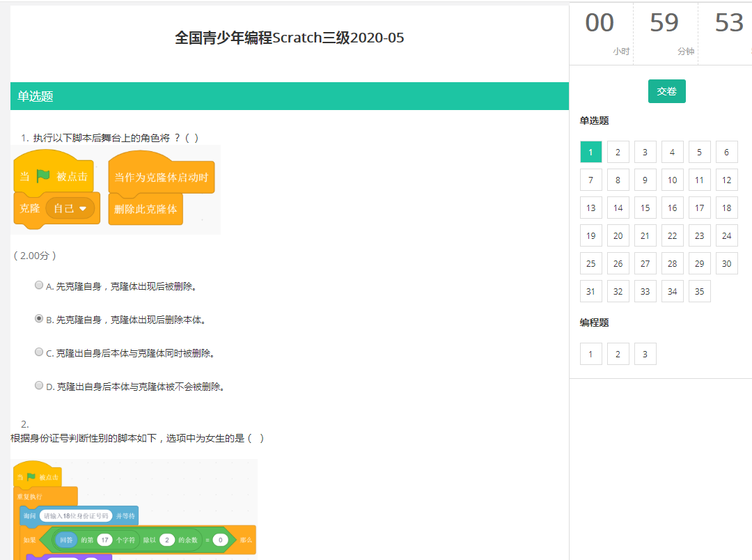Jump to single-choice question 31
This screenshot has width=752, height=560.
(591, 291)
